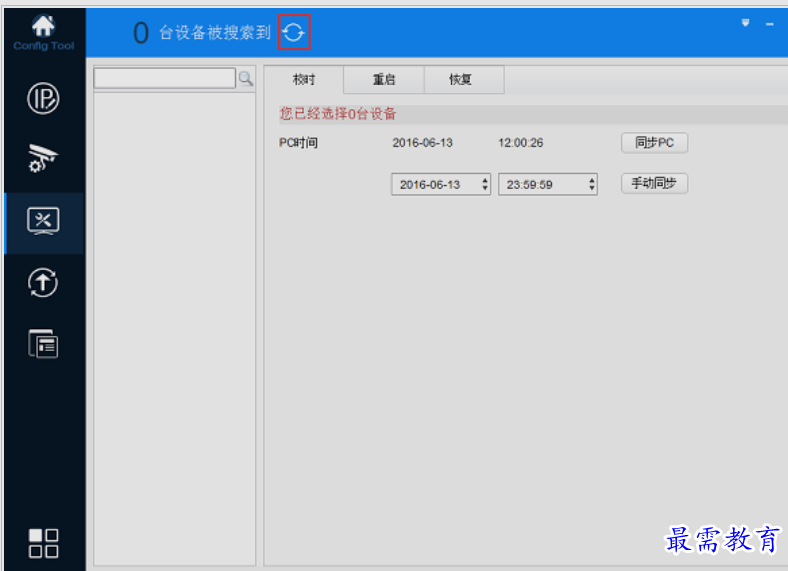Switch to the 校时 tab

pyautogui.click(x=304, y=79)
